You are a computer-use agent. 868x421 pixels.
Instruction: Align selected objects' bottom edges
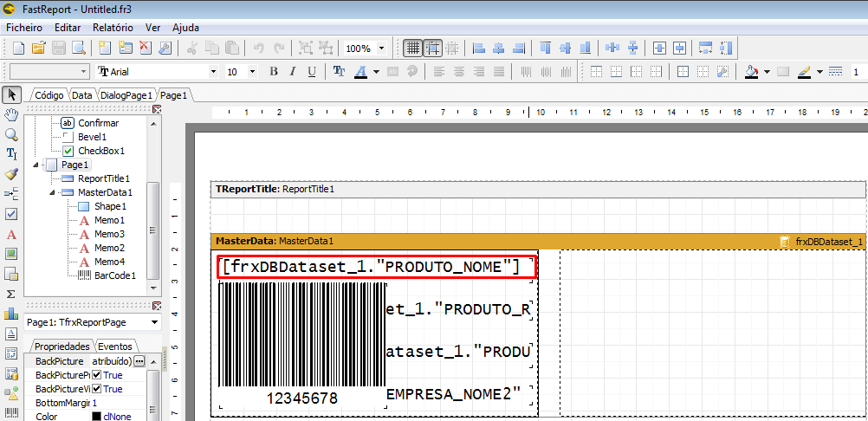[x=585, y=49]
